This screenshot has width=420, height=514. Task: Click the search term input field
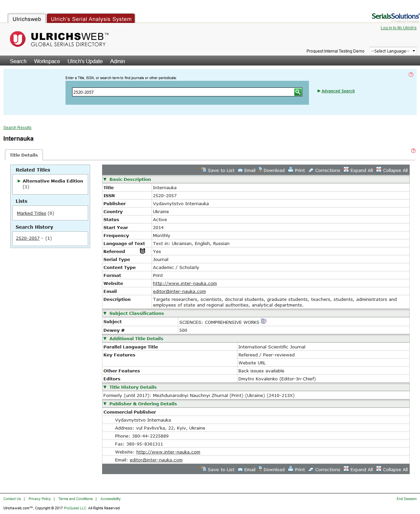(183, 92)
